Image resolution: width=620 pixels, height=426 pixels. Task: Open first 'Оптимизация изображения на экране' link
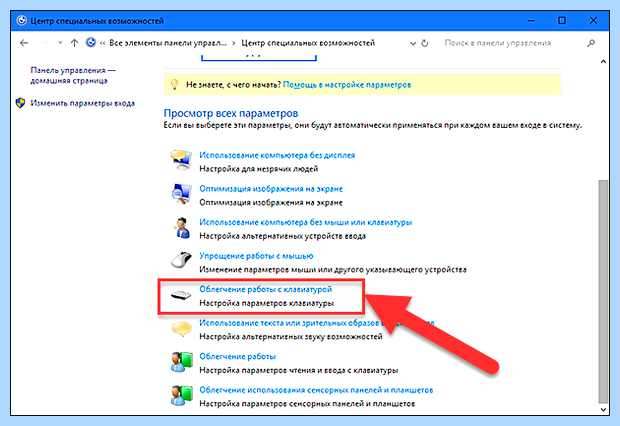[271, 189]
